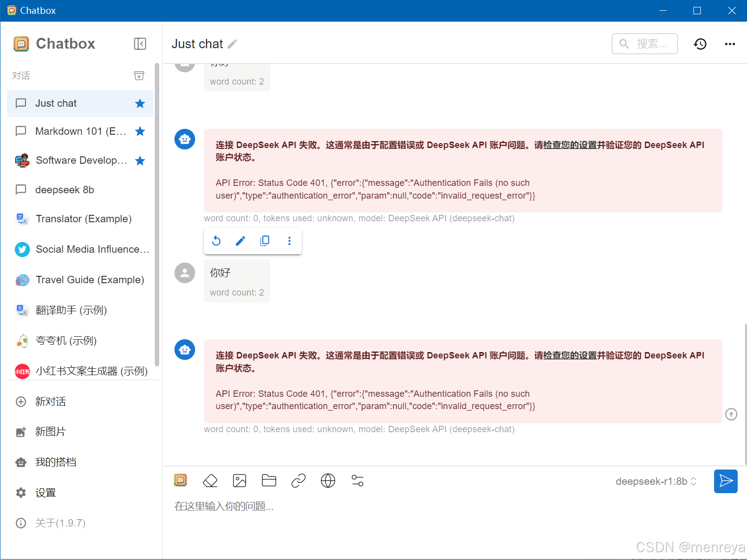This screenshot has width=747, height=560.
Task: Regenerate the first error response
Action: [x=216, y=241]
